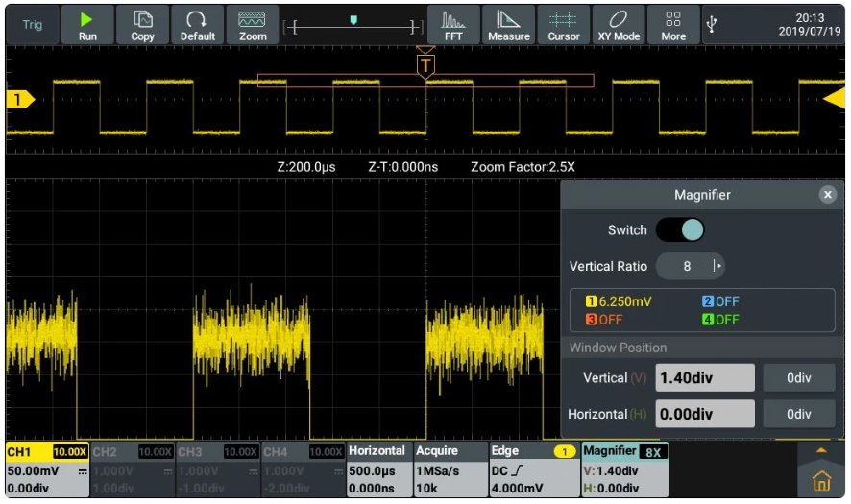
Task: Click the Vertical Ratio arrow
Action: pos(717,266)
